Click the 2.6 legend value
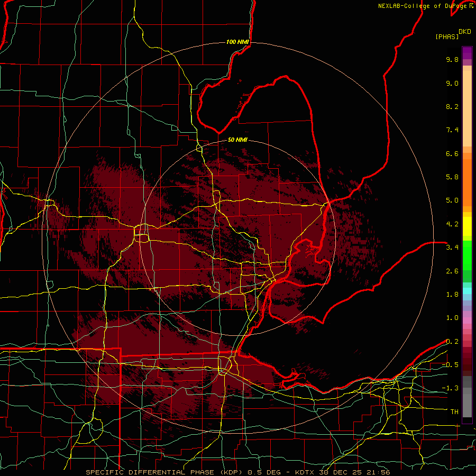The image size is (476, 476). pyautogui.click(x=452, y=271)
